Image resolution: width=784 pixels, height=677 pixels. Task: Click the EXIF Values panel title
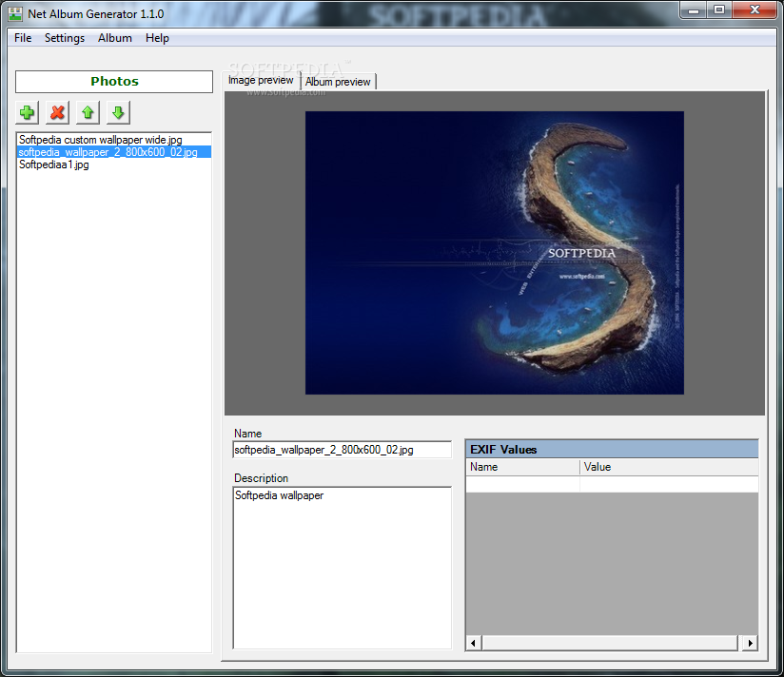click(x=612, y=450)
